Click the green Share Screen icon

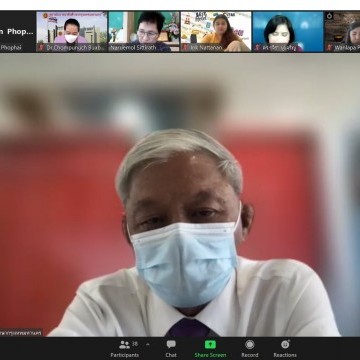pos(210,345)
